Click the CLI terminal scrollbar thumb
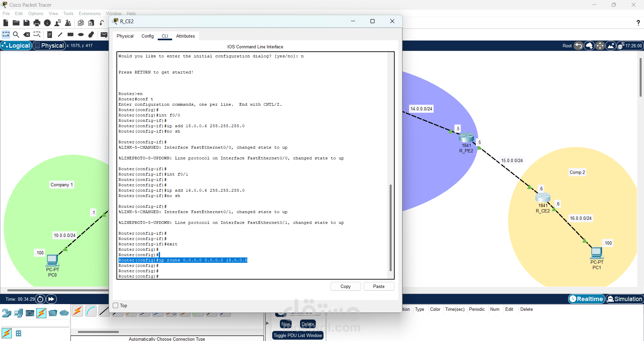 point(390,228)
